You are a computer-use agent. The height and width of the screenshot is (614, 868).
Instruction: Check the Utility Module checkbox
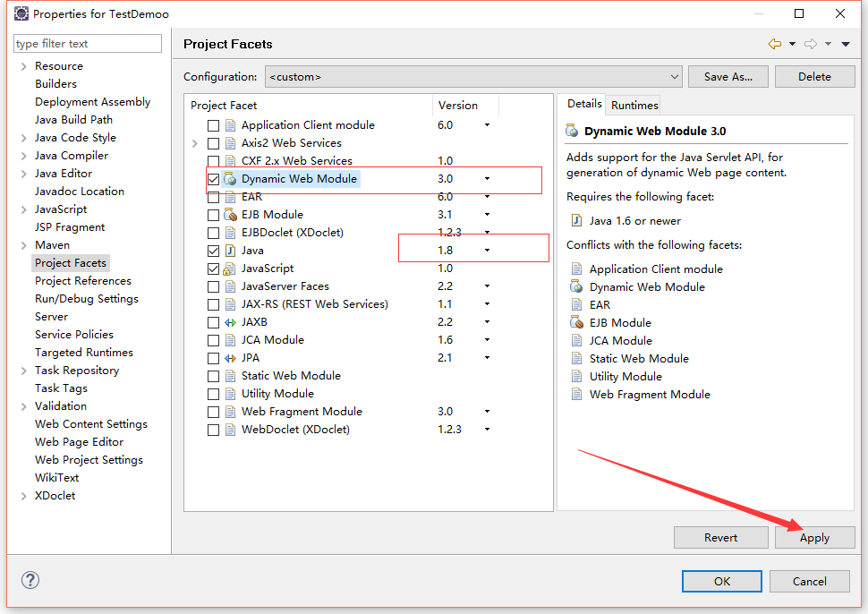(213, 394)
